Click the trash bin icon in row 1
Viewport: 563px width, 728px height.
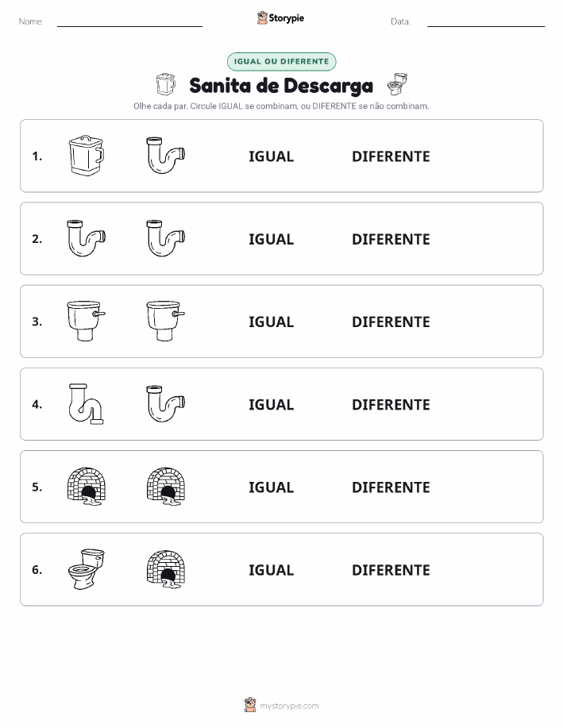[x=87, y=156]
